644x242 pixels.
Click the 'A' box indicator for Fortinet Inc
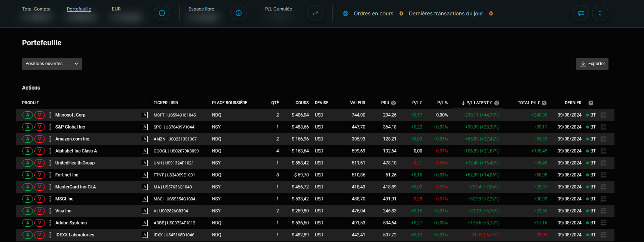(145, 175)
